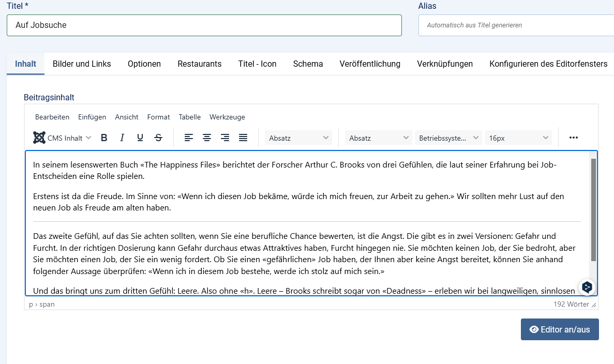Align text to the left

pyautogui.click(x=189, y=138)
